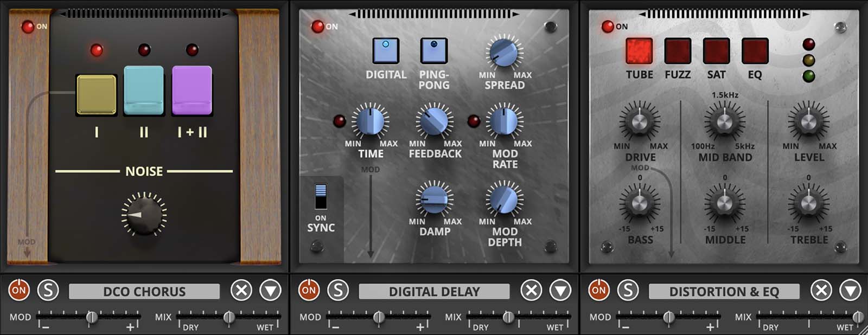The width and height of the screenshot is (868, 335).
Task: Toggle the DCO Chorus bottom ON power button
Action: tap(19, 291)
